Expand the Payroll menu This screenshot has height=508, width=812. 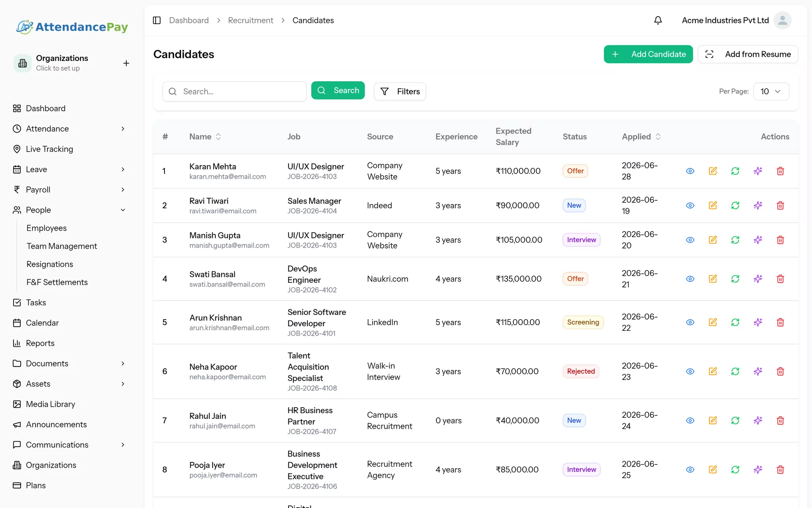pos(70,190)
